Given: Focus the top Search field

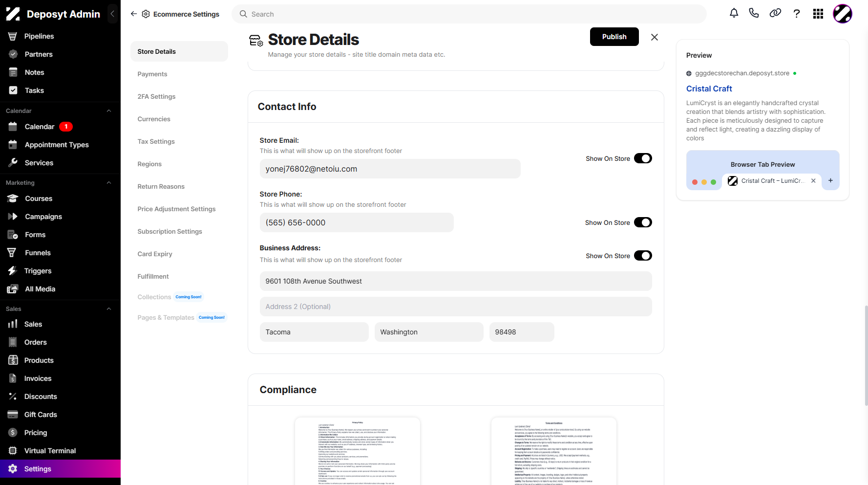Looking at the screenshot, I should coord(469,14).
